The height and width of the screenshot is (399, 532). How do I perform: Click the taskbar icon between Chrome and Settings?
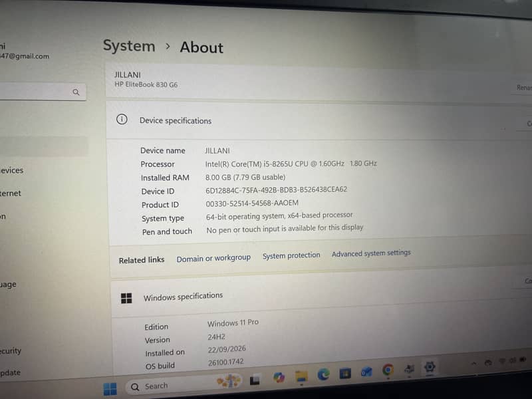[x=409, y=369]
